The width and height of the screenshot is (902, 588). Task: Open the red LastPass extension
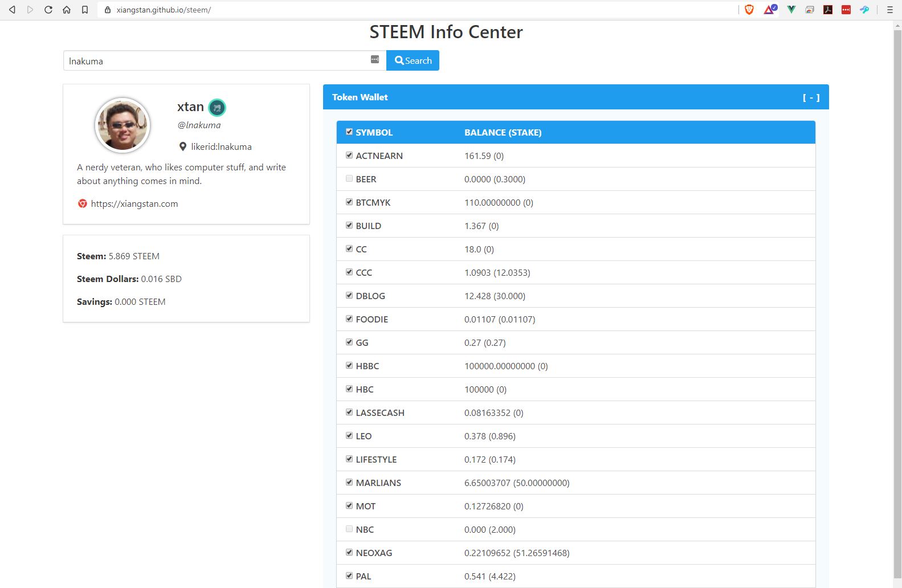point(846,10)
